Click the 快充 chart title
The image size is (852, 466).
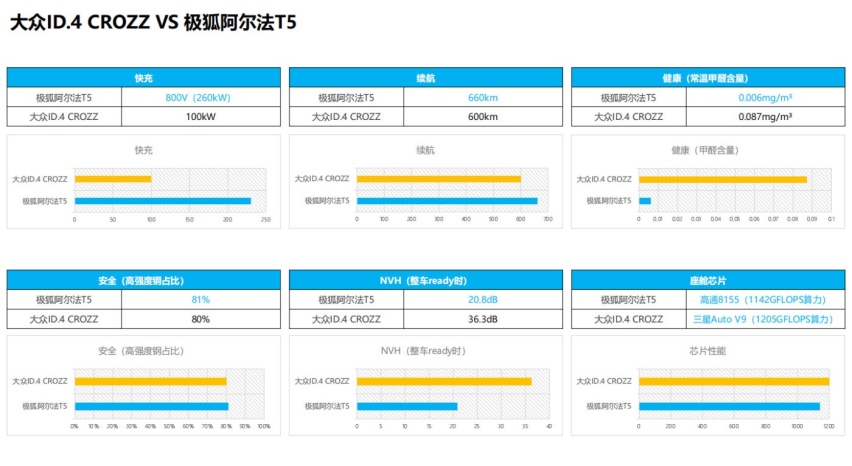click(x=143, y=150)
